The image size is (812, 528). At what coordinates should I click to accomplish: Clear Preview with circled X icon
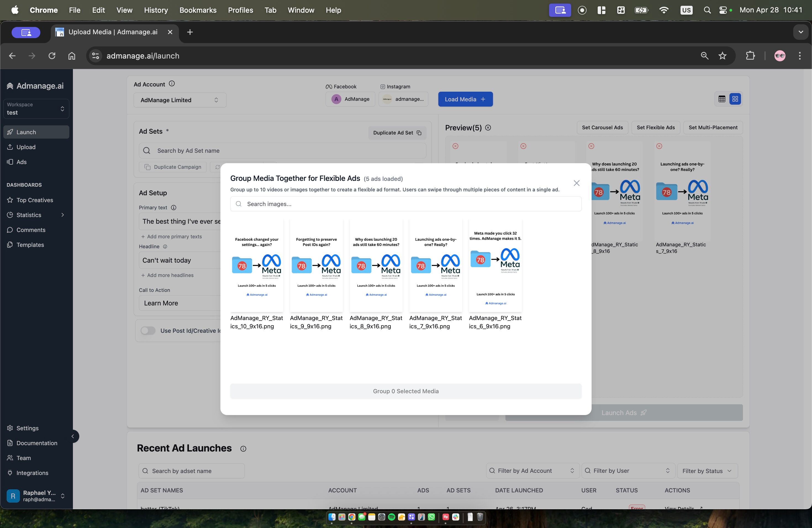tap(488, 128)
